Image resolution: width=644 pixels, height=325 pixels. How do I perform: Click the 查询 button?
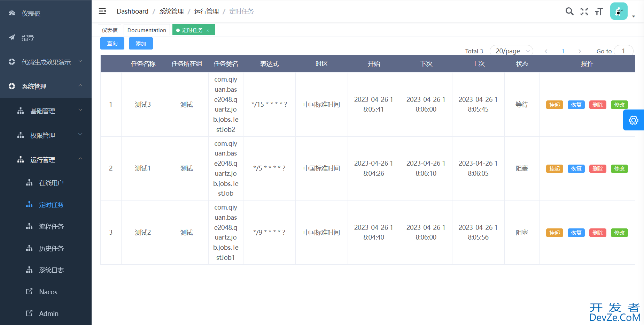(x=112, y=44)
